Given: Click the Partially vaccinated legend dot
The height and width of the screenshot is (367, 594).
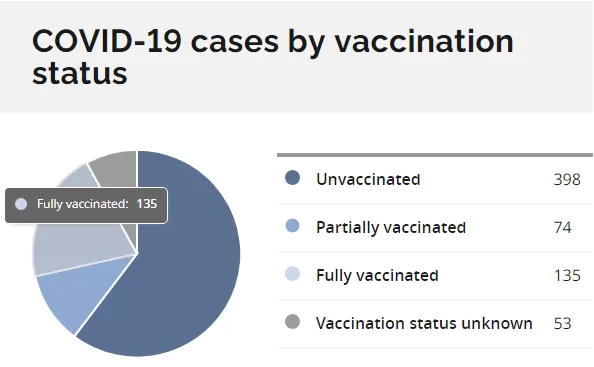Looking at the screenshot, I should click(x=292, y=226).
